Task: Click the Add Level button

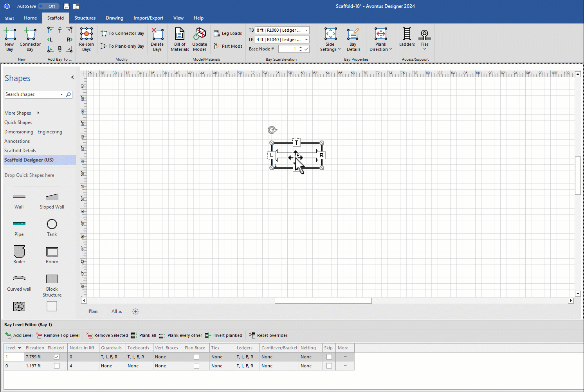Action: click(x=19, y=335)
